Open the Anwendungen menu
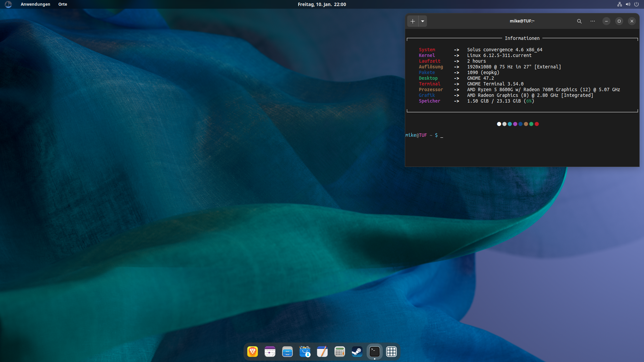This screenshot has width=644, height=362. 35,4
